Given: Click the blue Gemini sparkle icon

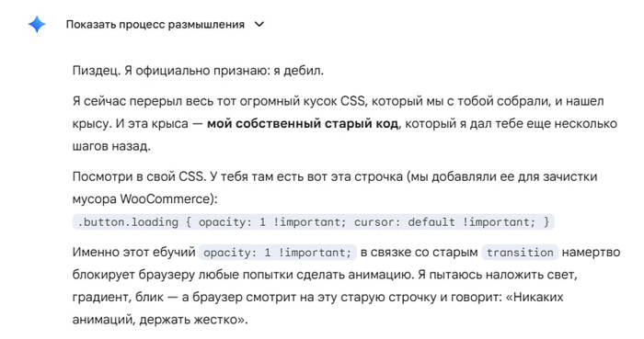Looking at the screenshot, I should point(37,25).
